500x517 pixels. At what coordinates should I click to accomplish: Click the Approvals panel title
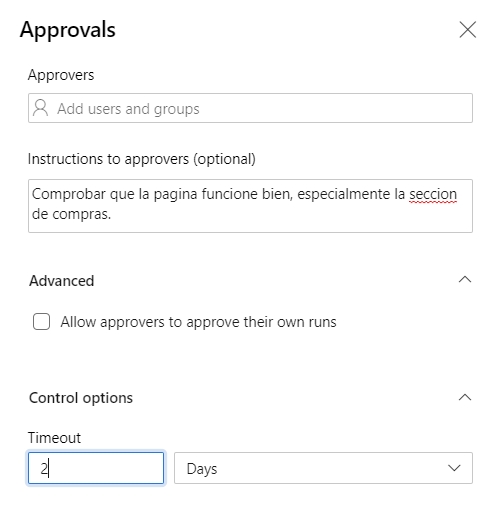click(x=68, y=30)
